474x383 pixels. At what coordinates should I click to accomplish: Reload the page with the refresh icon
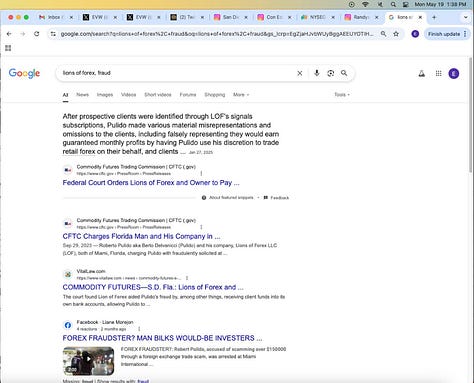click(37, 34)
